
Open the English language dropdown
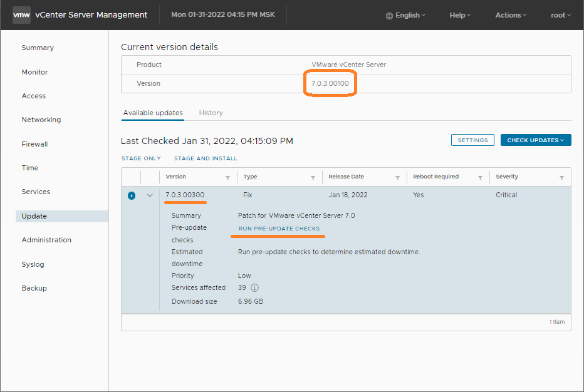click(405, 15)
